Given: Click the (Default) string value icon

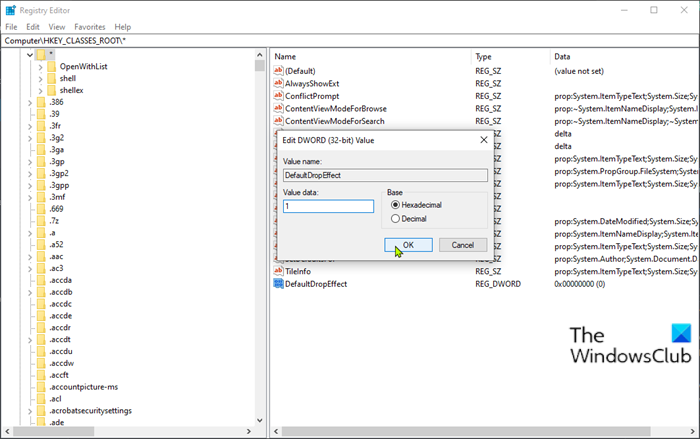Looking at the screenshot, I should click(279, 71).
